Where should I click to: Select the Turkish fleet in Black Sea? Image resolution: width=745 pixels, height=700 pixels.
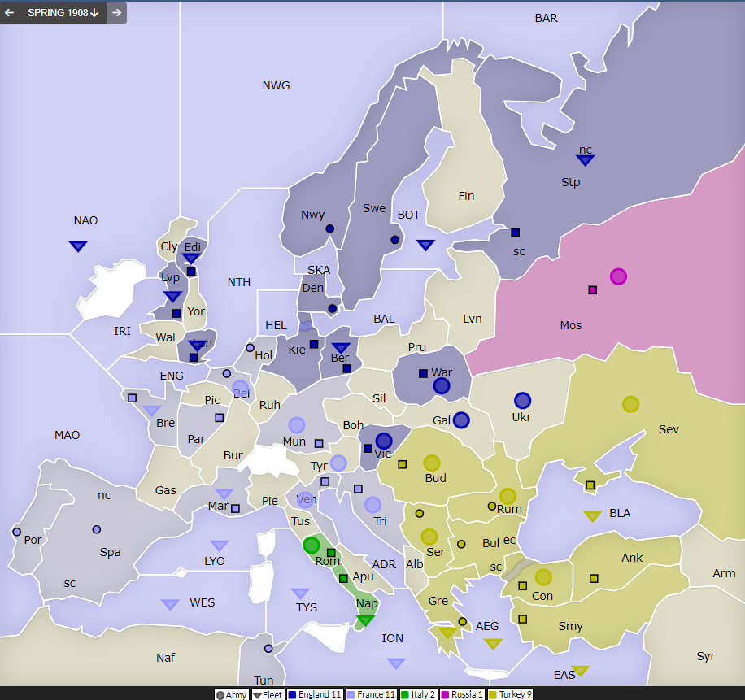(592, 515)
